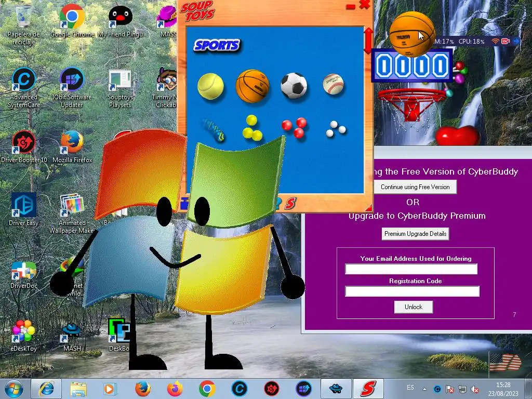Launch Internet Explorer from the taskbar
The height and width of the screenshot is (399, 532).
pyautogui.click(x=46, y=389)
